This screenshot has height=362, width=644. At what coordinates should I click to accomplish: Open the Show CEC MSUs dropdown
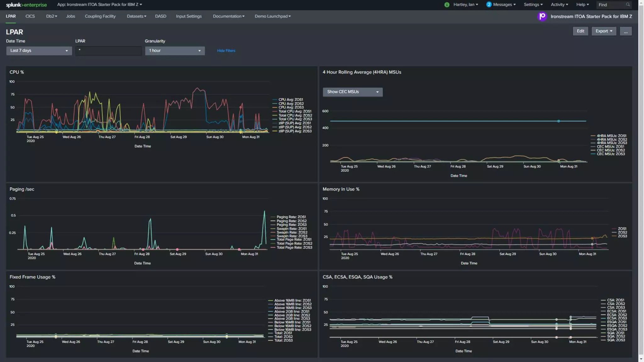(353, 92)
